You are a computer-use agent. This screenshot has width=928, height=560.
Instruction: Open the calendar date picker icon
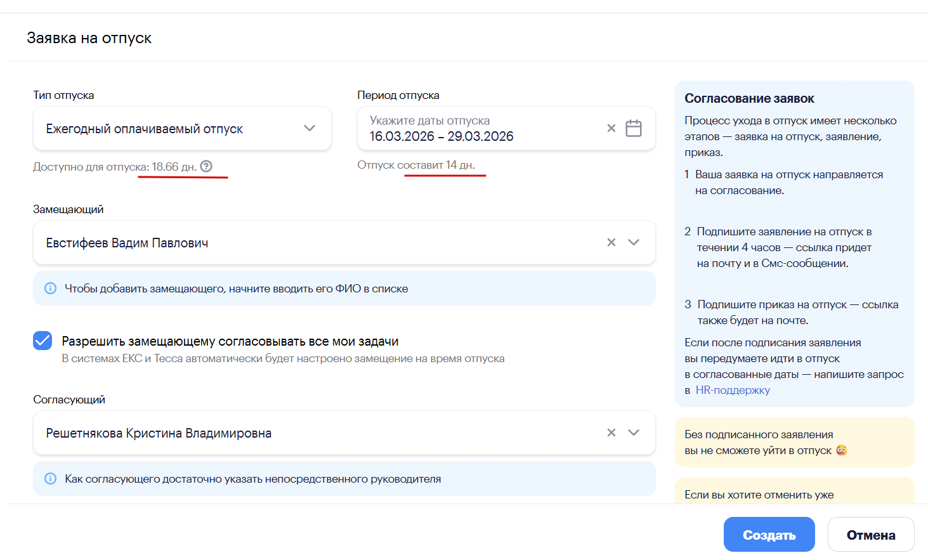click(x=634, y=128)
